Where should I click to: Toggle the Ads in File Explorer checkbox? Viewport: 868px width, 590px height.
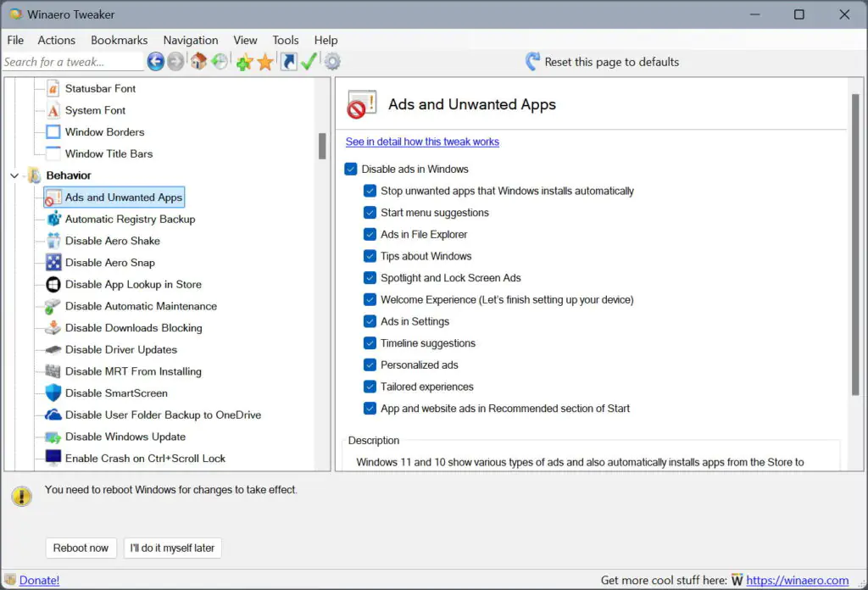[x=370, y=235]
